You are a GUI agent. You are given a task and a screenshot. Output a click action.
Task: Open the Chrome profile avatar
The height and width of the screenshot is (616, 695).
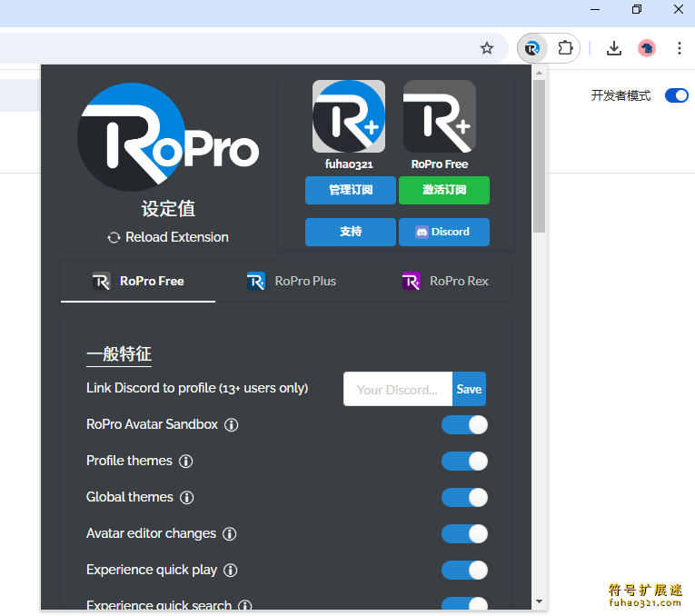tap(646, 48)
